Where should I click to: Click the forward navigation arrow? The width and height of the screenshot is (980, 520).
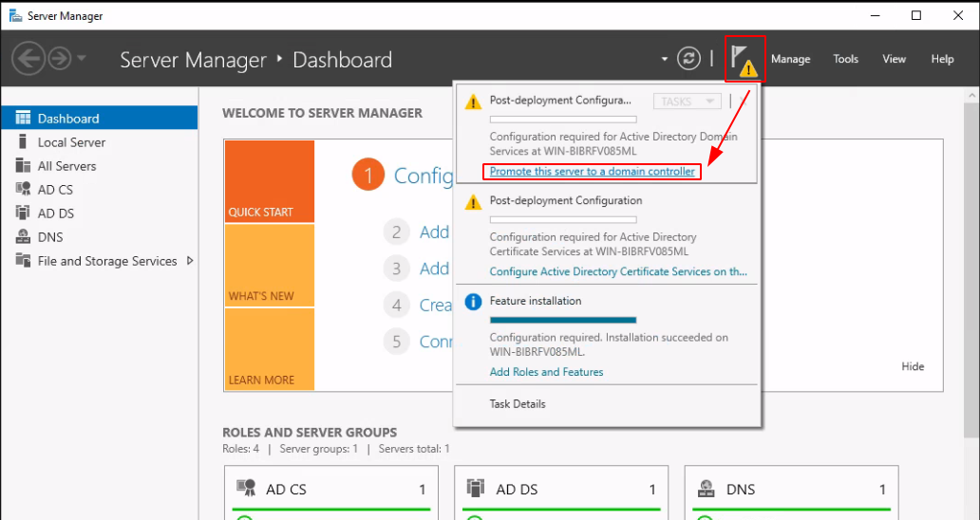click(60, 59)
